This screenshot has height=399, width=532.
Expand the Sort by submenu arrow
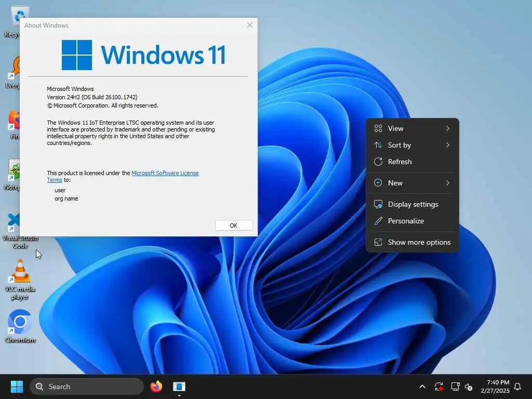pyautogui.click(x=448, y=145)
